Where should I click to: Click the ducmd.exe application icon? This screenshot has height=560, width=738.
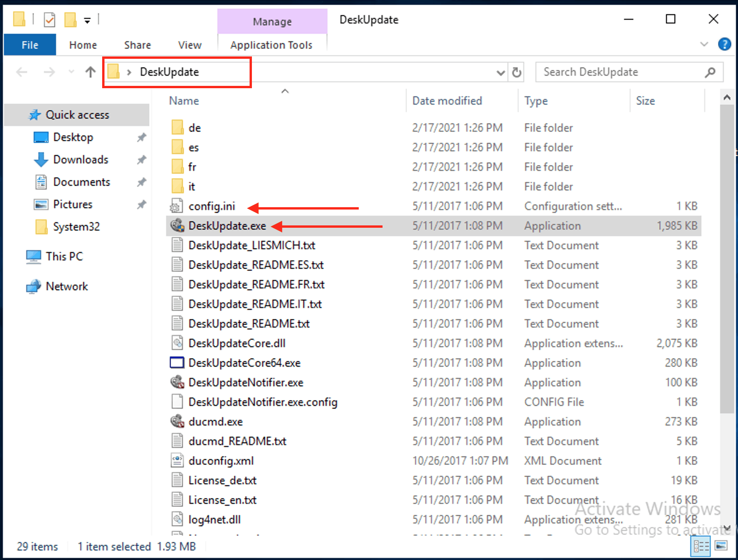point(177,421)
